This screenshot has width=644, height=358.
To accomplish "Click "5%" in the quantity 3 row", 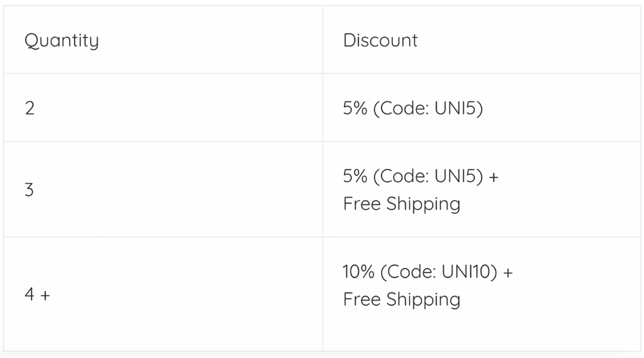I will 355,177.
